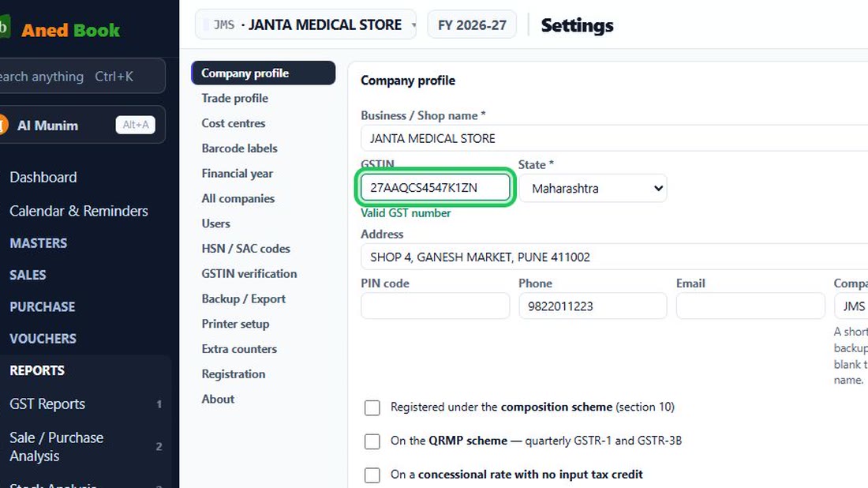Open Backup / Export settings
Image resolution: width=868 pixels, height=488 pixels.
click(244, 298)
